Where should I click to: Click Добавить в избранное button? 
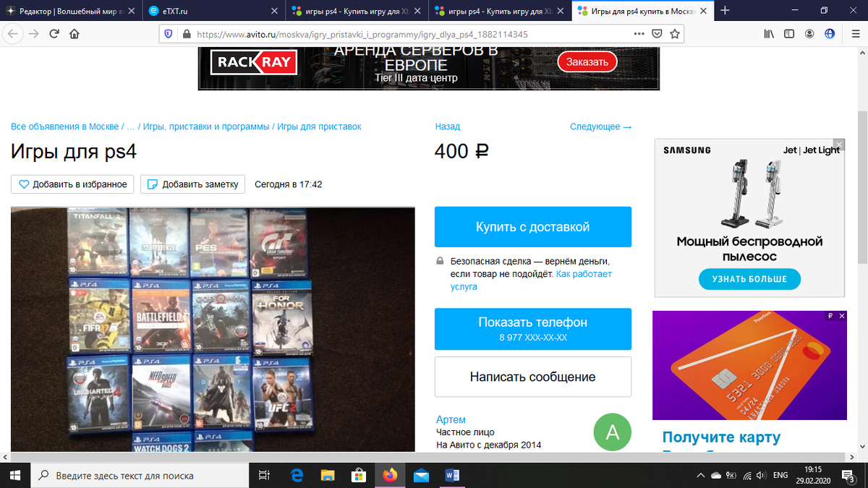(73, 184)
